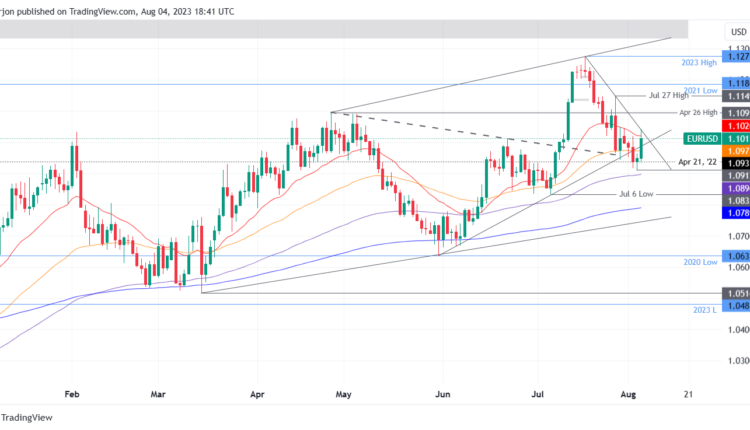Select the red 1.102 moving average tag

[737, 127]
